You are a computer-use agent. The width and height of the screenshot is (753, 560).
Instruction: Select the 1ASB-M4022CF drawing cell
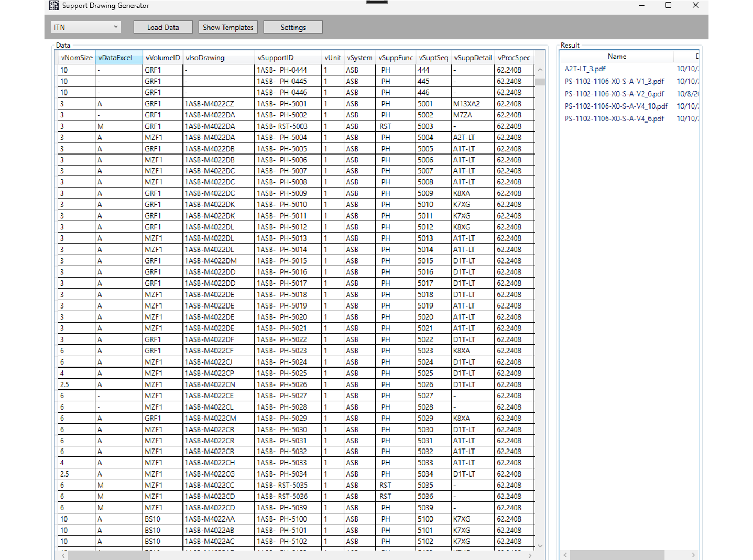tap(219, 350)
